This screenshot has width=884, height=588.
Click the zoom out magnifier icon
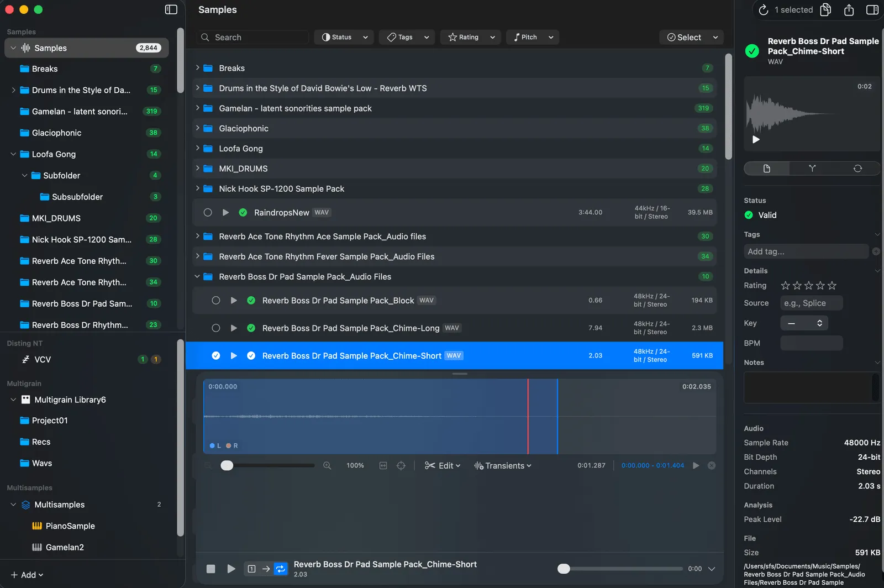click(x=208, y=466)
